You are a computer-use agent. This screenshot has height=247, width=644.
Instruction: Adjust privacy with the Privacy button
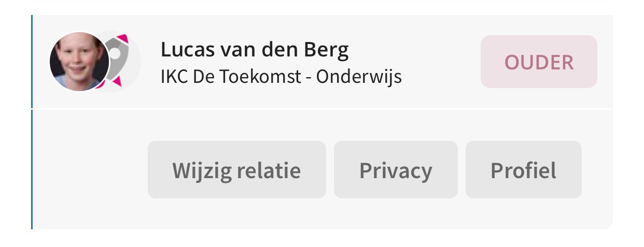[396, 170]
